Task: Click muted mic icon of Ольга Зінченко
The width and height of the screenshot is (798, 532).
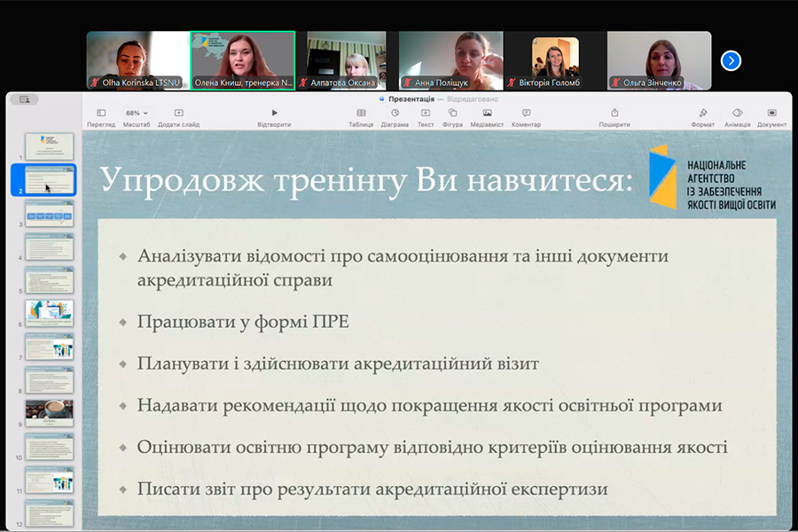Action: [616, 82]
